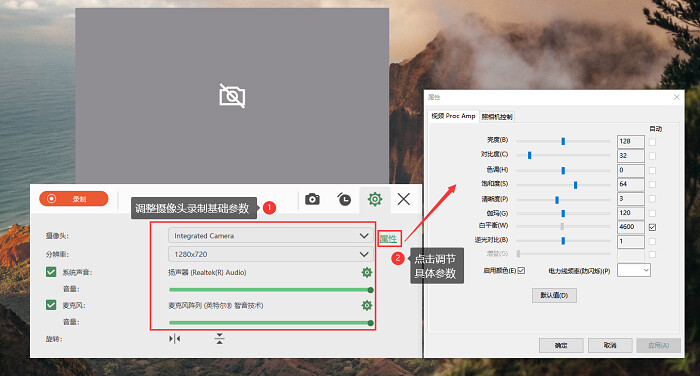Open the 1280x720 resolution dropdown
700x376 pixels.
[271, 254]
